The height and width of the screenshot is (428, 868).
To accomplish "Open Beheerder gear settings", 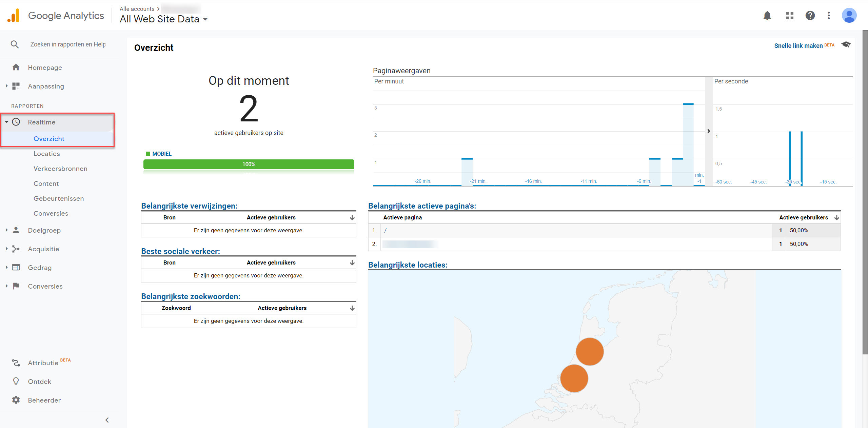I will pyautogui.click(x=16, y=400).
